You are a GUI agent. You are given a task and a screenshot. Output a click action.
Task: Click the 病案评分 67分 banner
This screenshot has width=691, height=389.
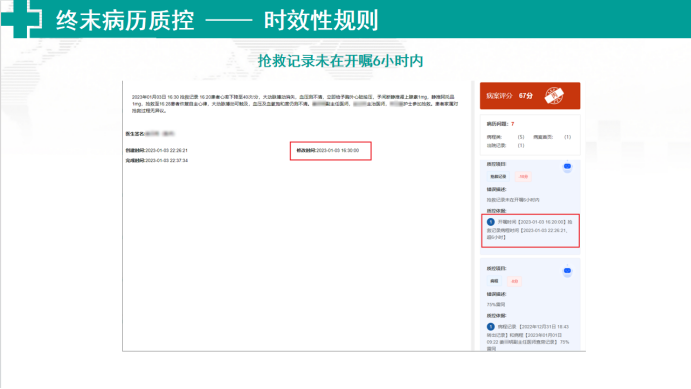pos(530,96)
